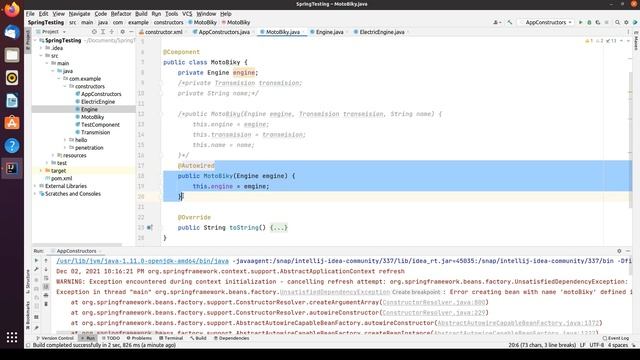The width and height of the screenshot is (640, 360).
Task: Open ConstructorResolver.java:800 stack trace link
Action: 433,302
